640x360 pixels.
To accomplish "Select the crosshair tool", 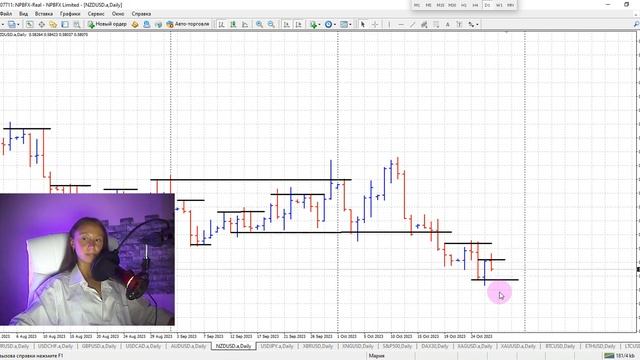I will [x=375, y=24].
